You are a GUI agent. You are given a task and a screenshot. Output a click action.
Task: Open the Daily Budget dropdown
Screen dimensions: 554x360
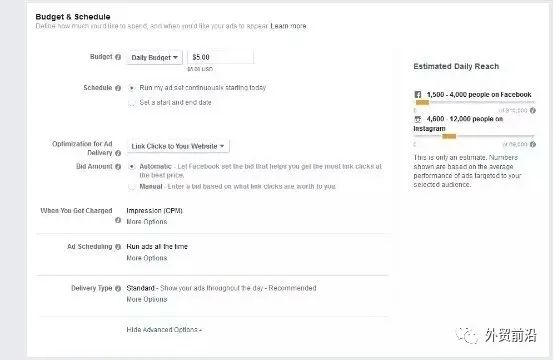click(154, 58)
